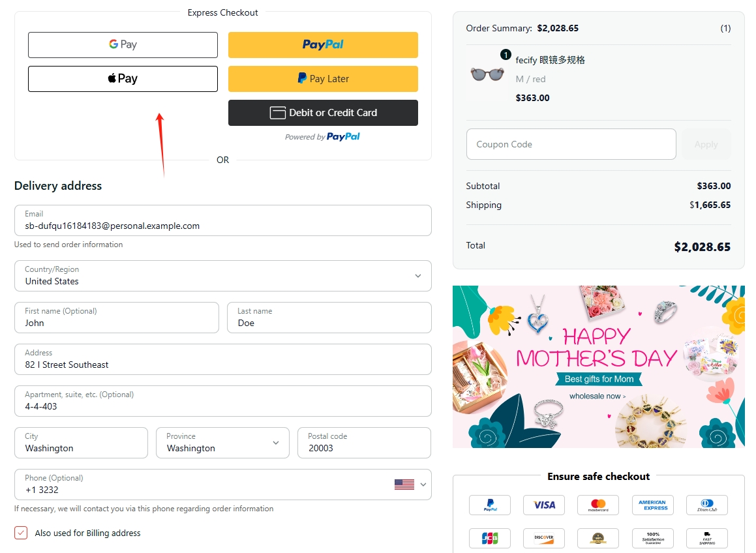This screenshot has width=756, height=553.
Task: Click the PayPal badge under safe checkout
Action: click(491, 505)
